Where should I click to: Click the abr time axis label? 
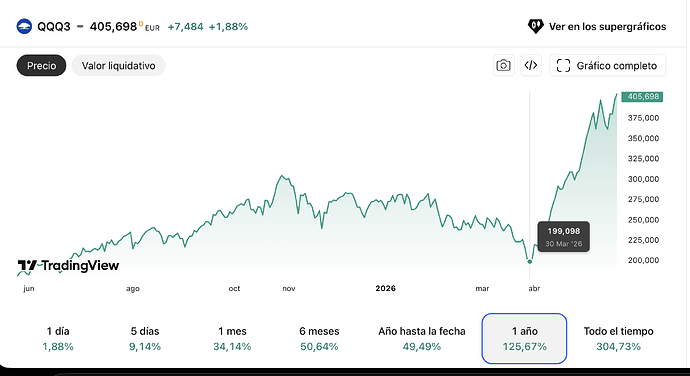[534, 288]
